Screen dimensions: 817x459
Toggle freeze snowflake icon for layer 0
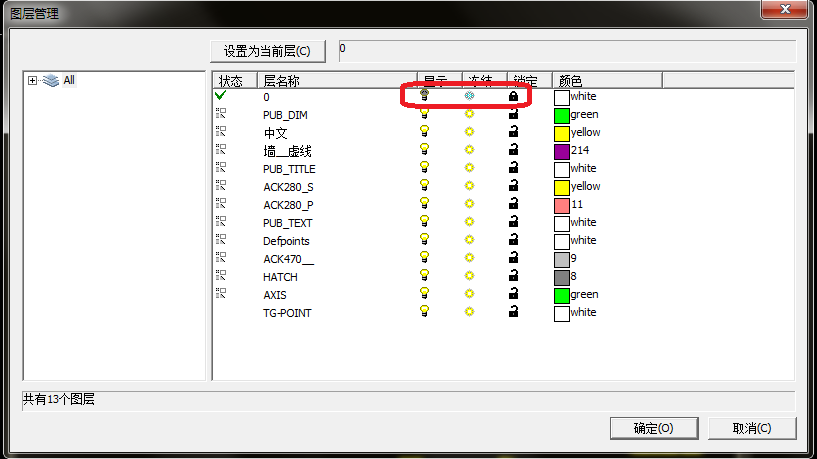pyautogui.click(x=469, y=96)
